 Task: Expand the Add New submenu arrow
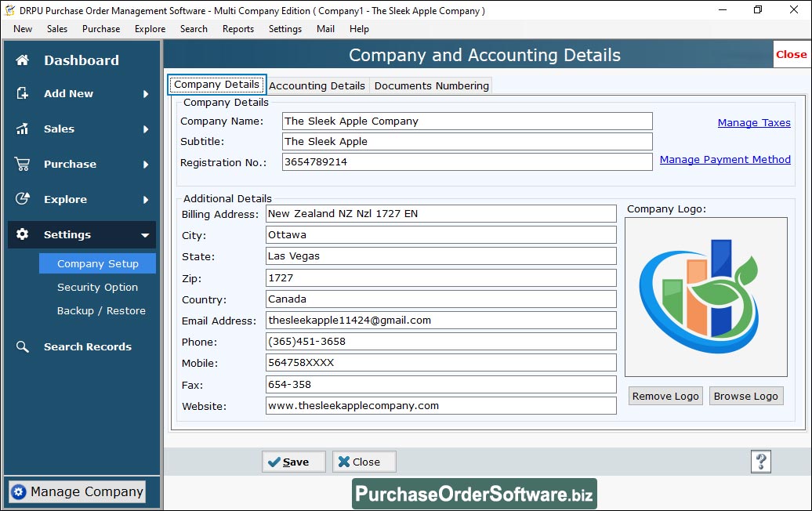pos(146,94)
